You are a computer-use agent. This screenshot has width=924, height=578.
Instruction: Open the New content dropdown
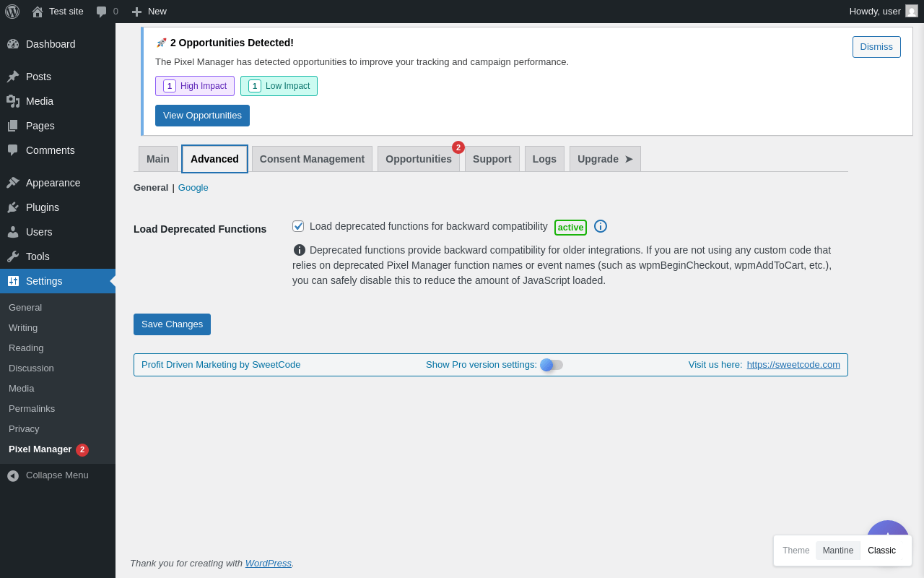pos(149,12)
